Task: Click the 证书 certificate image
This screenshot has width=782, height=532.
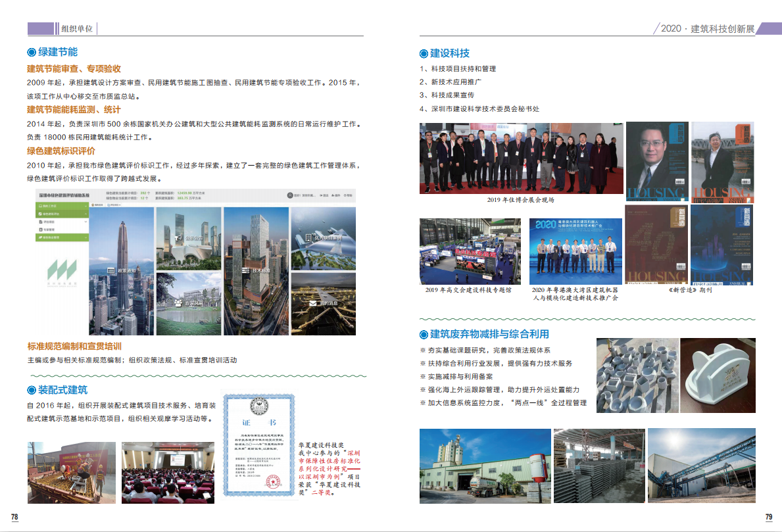Action: [x=259, y=446]
